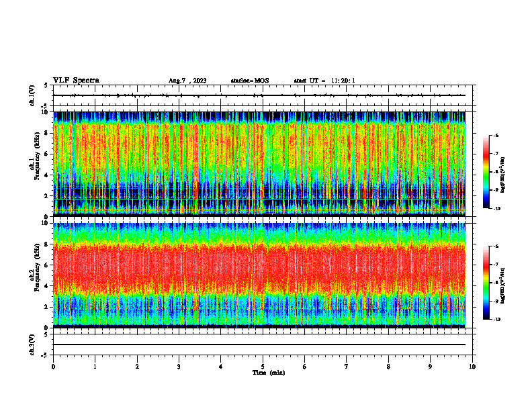Click the ch.2 spectrogram panel

(259, 275)
